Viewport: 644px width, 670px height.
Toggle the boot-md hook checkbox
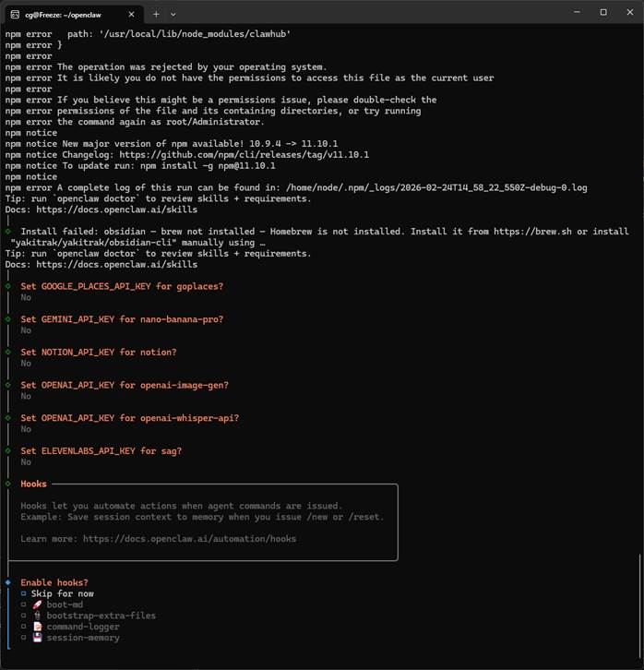click(24, 604)
